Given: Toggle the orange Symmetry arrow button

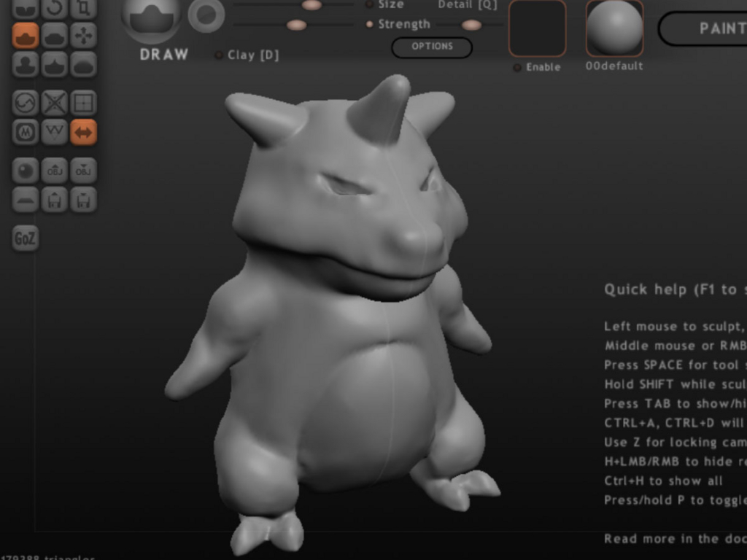Looking at the screenshot, I should [83, 132].
